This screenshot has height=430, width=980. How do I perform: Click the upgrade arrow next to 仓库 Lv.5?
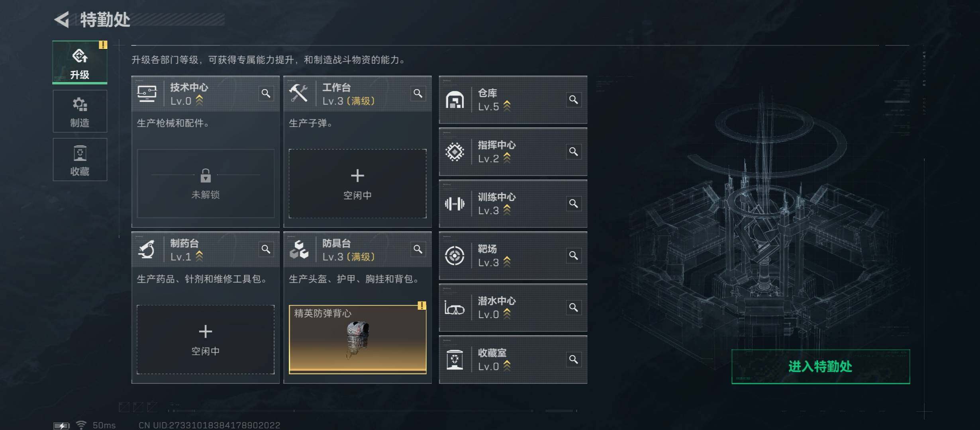click(x=507, y=106)
